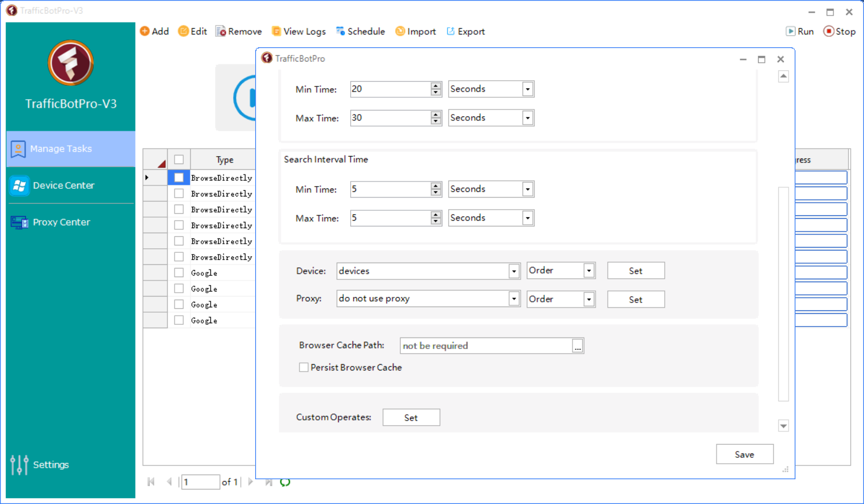Click Remove in the toolbar
The image size is (864, 504).
coord(238,31)
